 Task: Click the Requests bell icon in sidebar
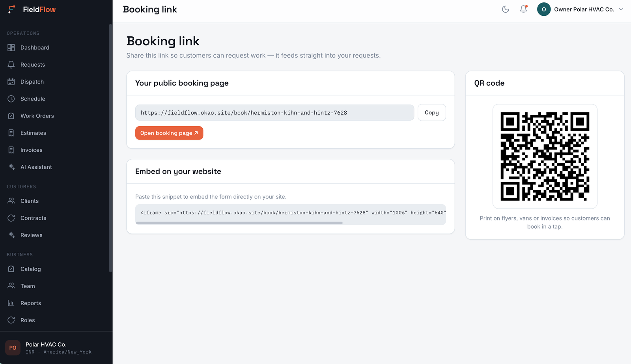[x=11, y=65]
